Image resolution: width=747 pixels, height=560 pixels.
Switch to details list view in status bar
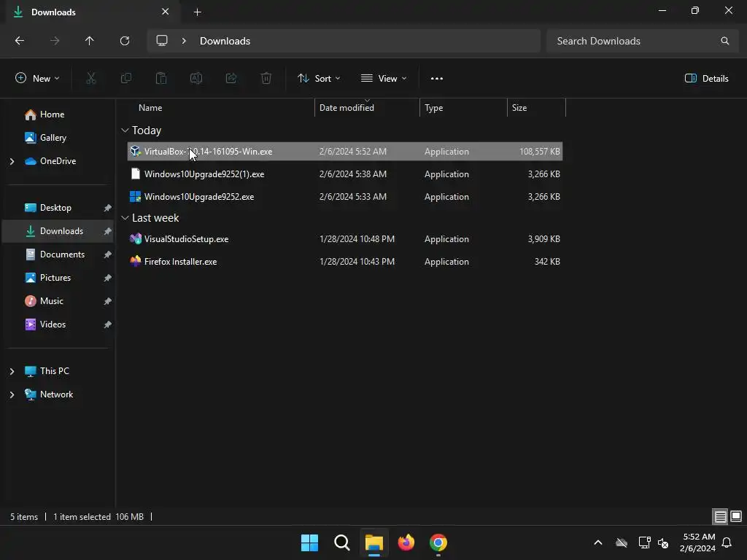pyautogui.click(x=720, y=517)
